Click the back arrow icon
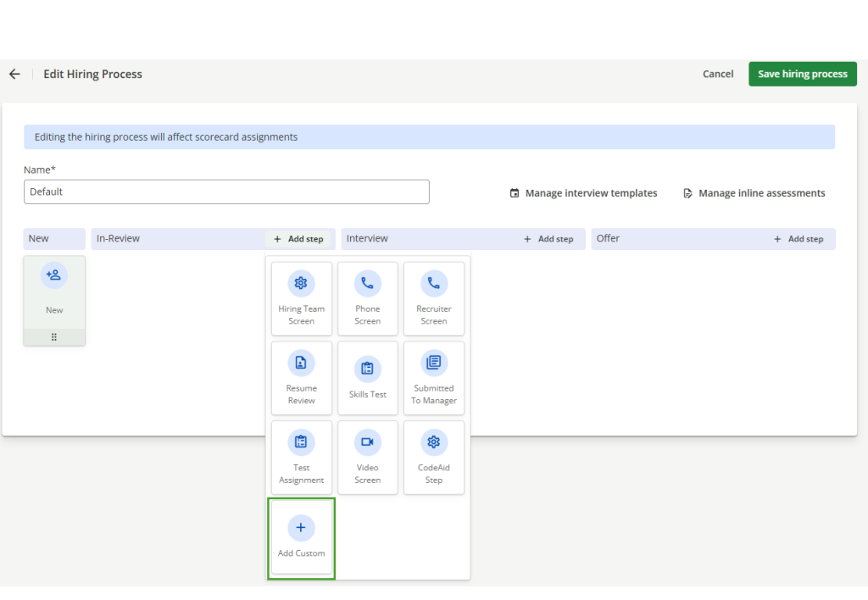Image resolution: width=868 pixels, height=600 pixels. pos(14,74)
